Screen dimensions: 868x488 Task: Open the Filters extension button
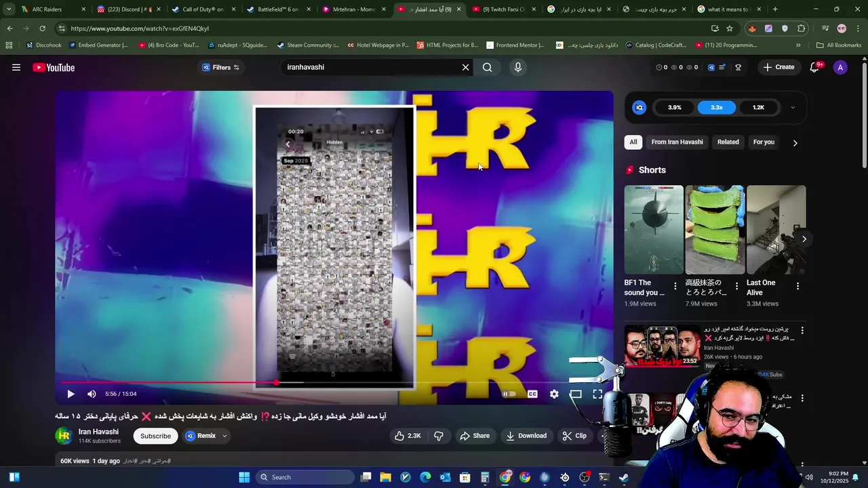click(221, 67)
